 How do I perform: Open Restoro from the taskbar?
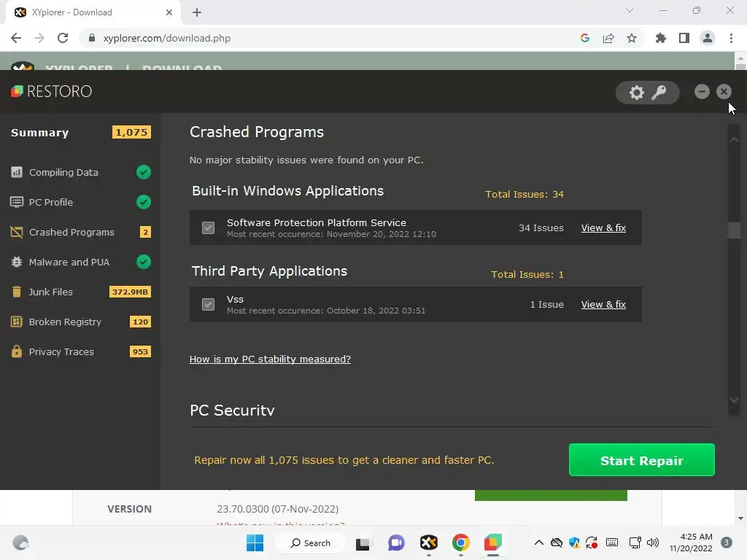(x=493, y=542)
